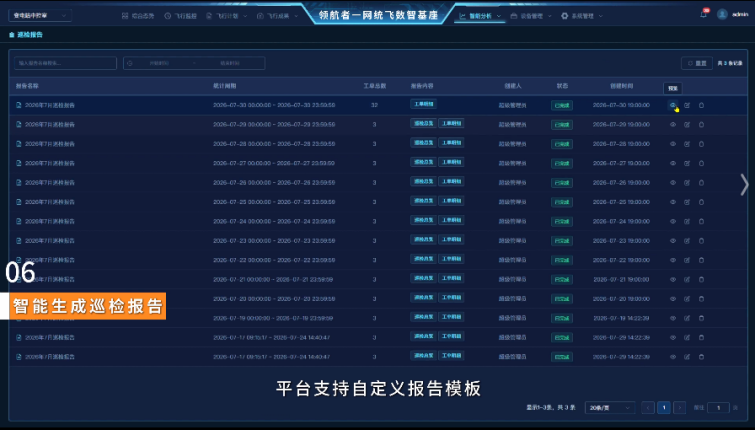The width and height of the screenshot is (756, 430).
Task: Edit the report for period 2026-07-23
Action: [687, 241]
